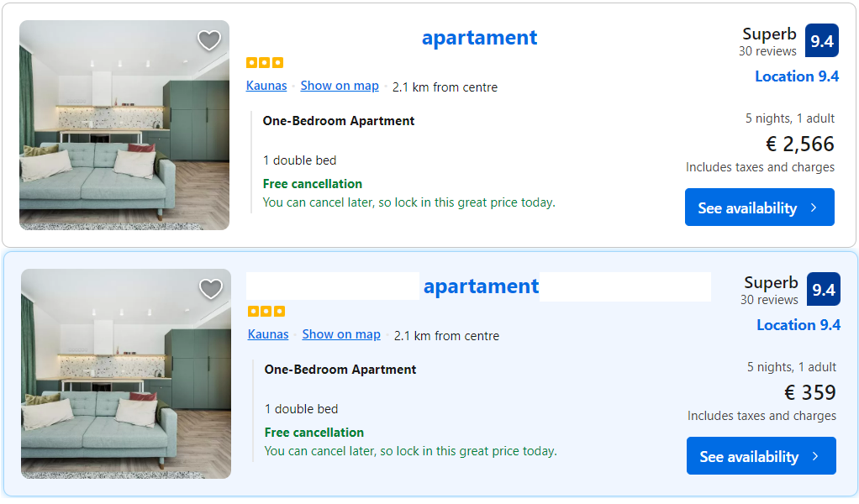This screenshot has height=504, width=859.
Task: Click the star rating on the €359 listing
Action: pyautogui.click(x=266, y=312)
